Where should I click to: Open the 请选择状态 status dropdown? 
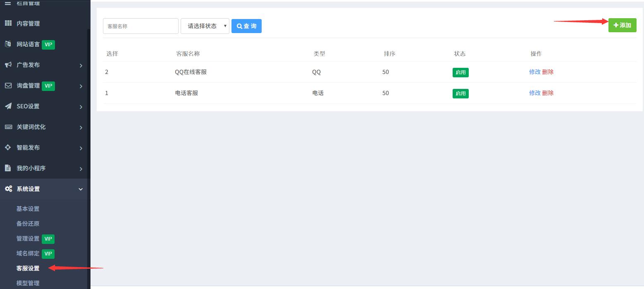click(205, 26)
